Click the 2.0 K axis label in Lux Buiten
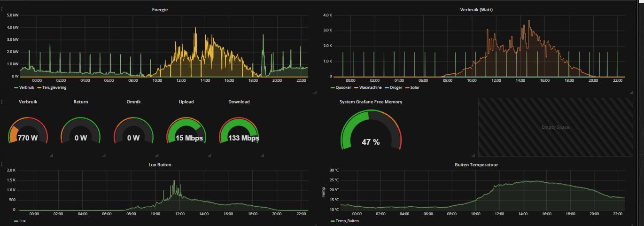This screenshot has height=226, width=644. coord(11,170)
